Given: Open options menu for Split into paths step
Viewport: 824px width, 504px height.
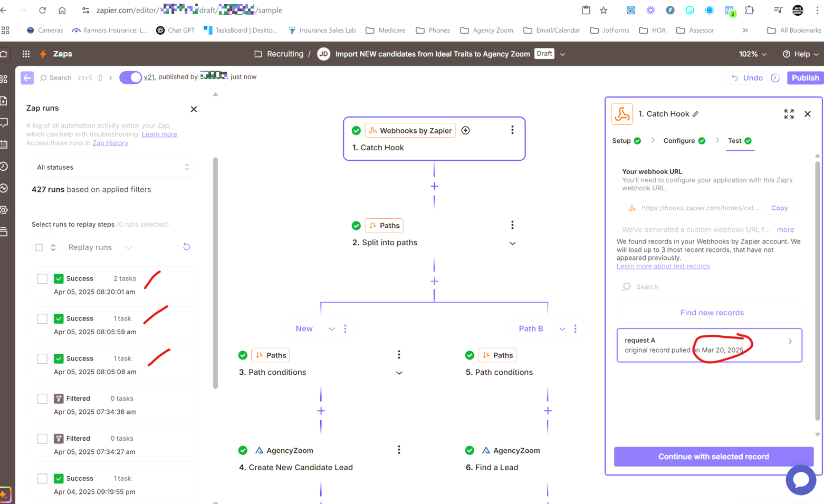Looking at the screenshot, I should tap(512, 225).
